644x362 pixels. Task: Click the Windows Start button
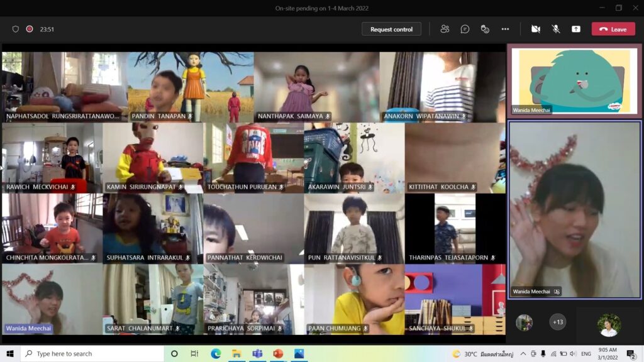pos(10,354)
